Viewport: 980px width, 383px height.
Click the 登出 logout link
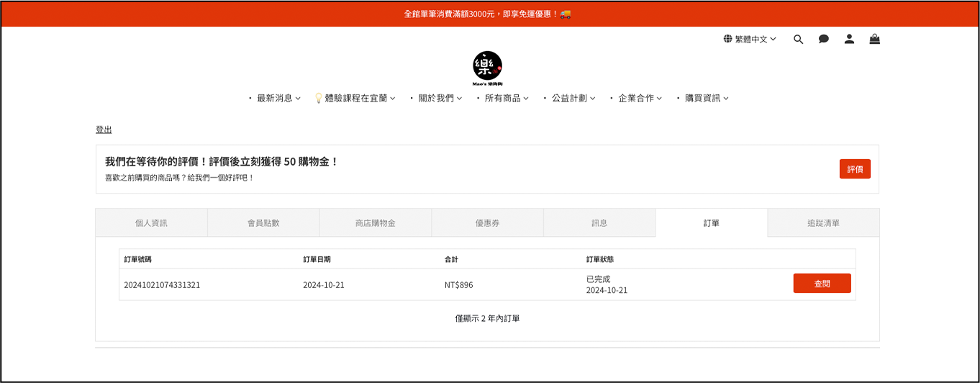click(x=104, y=130)
